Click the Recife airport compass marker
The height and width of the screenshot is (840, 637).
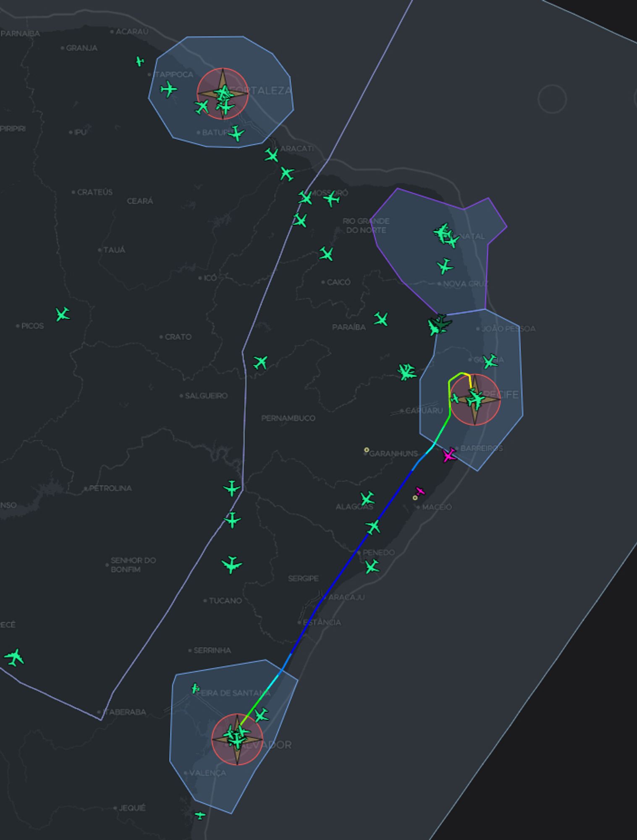(474, 399)
